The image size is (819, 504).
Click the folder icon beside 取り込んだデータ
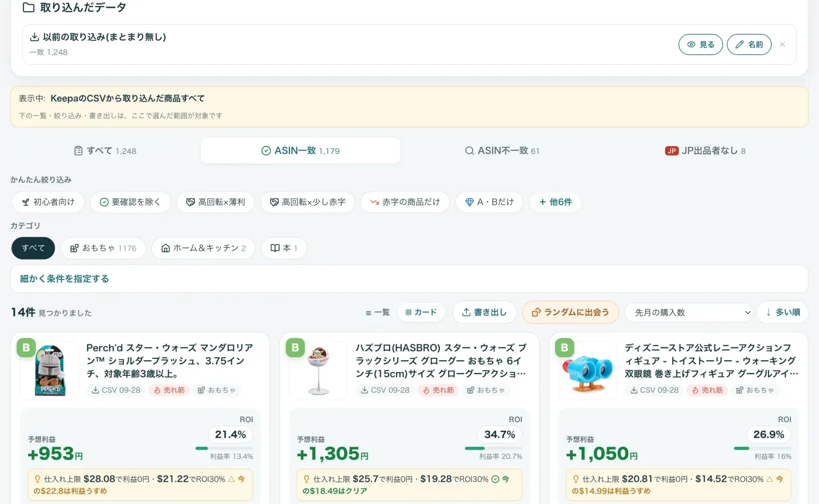(x=27, y=8)
